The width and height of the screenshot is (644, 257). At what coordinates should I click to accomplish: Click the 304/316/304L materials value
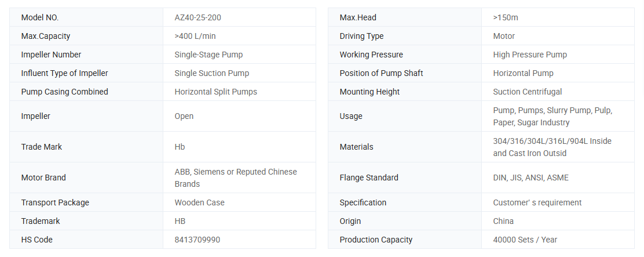click(552, 147)
